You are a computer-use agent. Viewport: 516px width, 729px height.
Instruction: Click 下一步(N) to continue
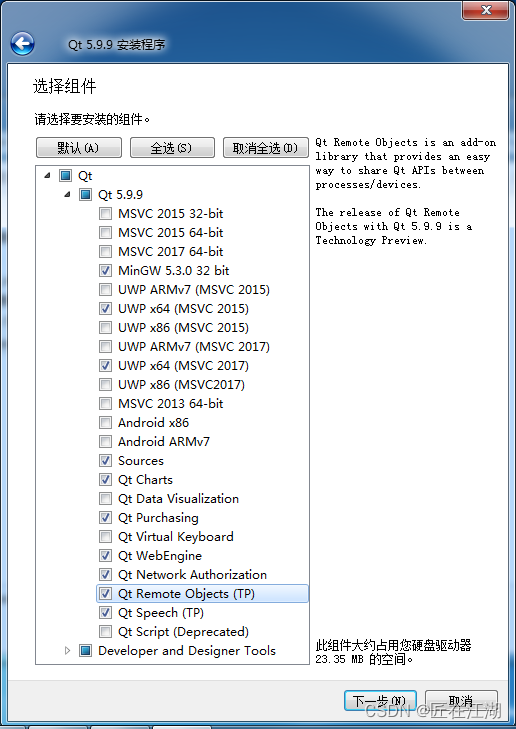click(x=380, y=701)
